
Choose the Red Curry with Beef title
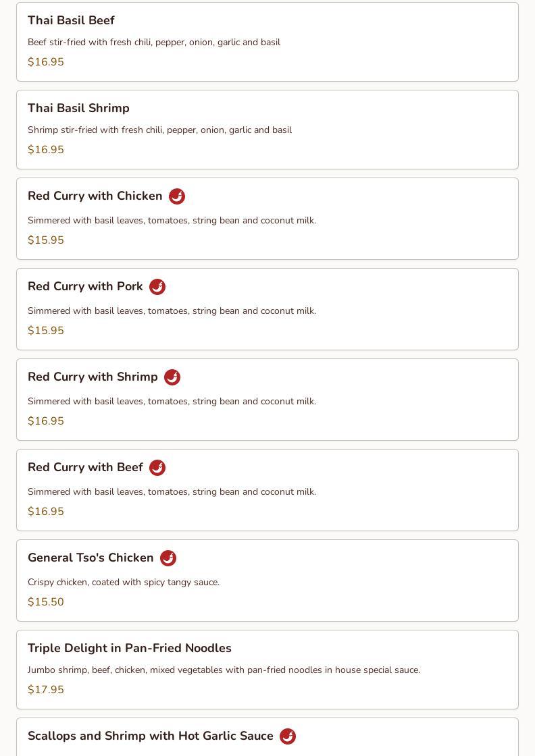pos(85,467)
